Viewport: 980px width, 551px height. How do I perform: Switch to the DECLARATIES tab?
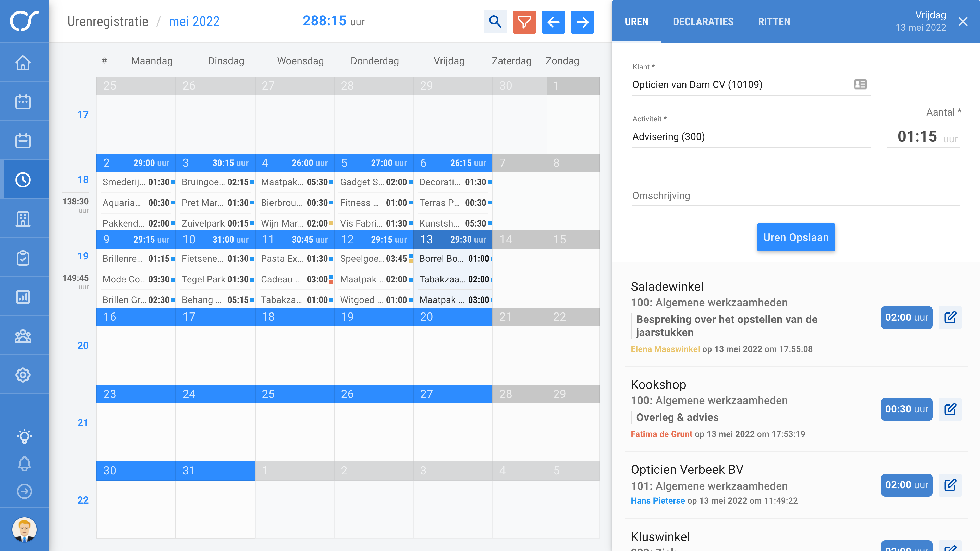703,22
